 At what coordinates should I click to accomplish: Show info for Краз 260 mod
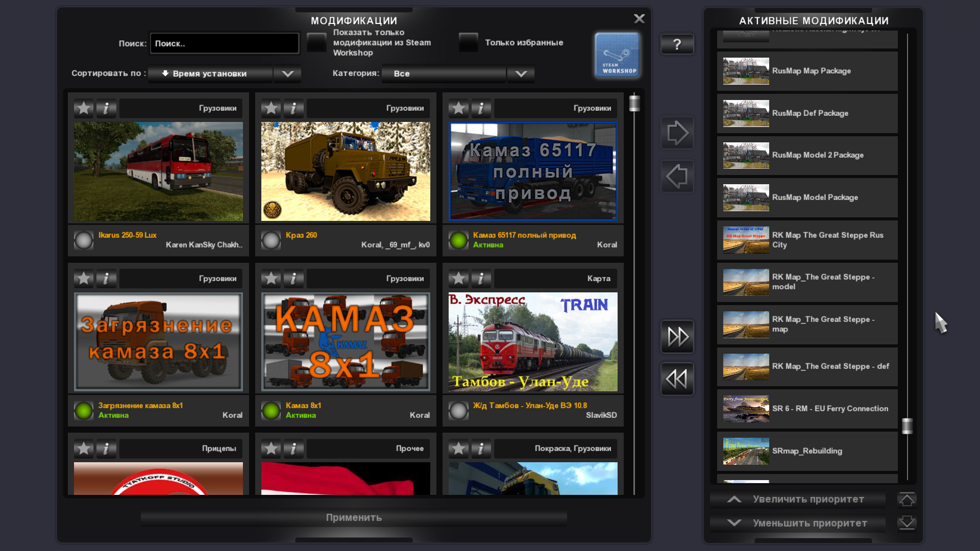tap(293, 108)
